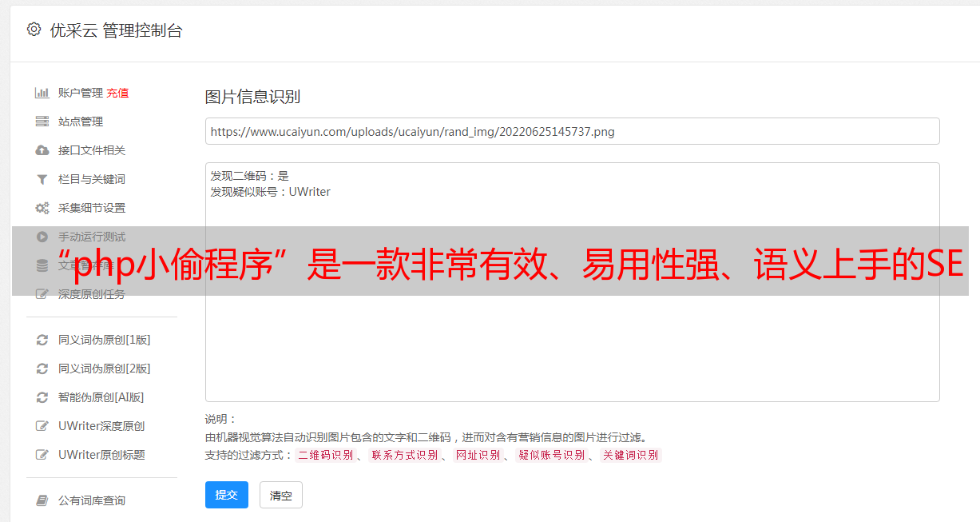Click the cloud upload icon for 接口文件相关
This screenshot has height=522, width=980.
42,150
